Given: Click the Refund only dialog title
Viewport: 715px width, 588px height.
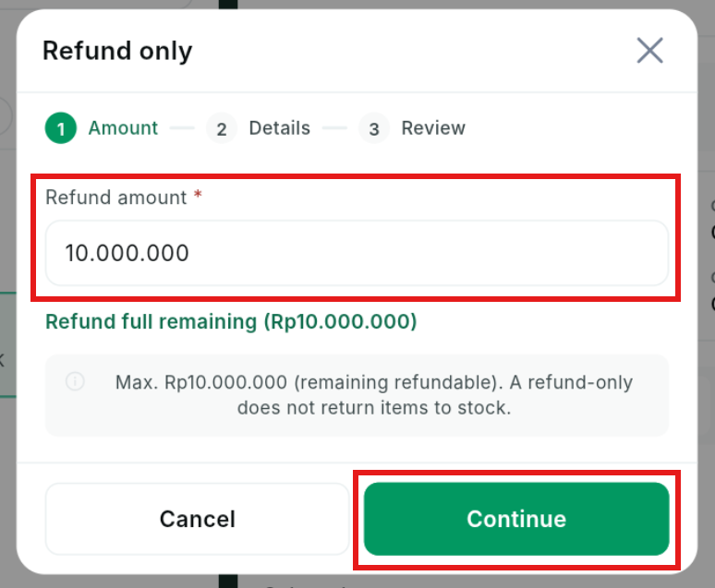Looking at the screenshot, I should 117,51.
